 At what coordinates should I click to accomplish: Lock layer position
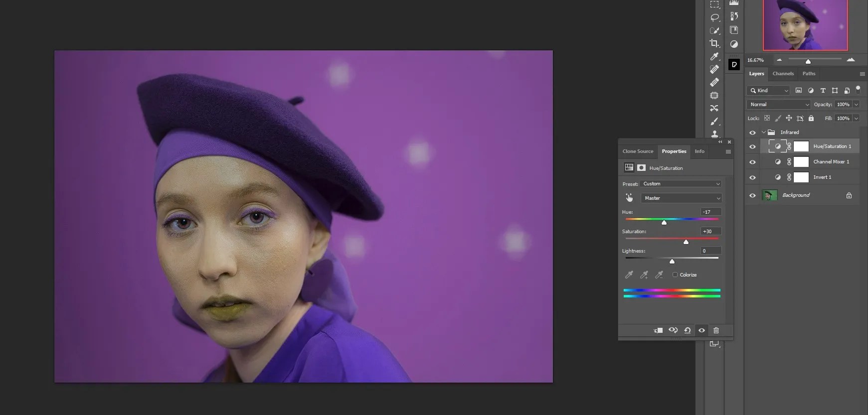tap(789, 118)
